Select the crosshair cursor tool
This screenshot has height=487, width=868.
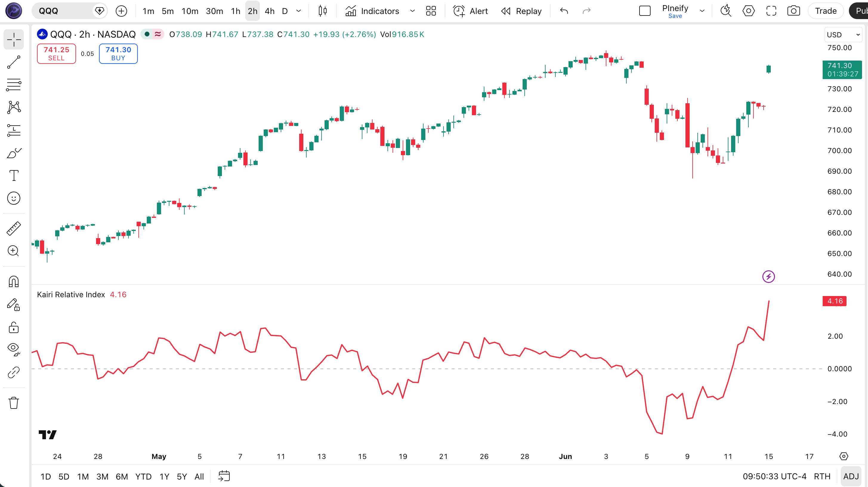point(14,39)
